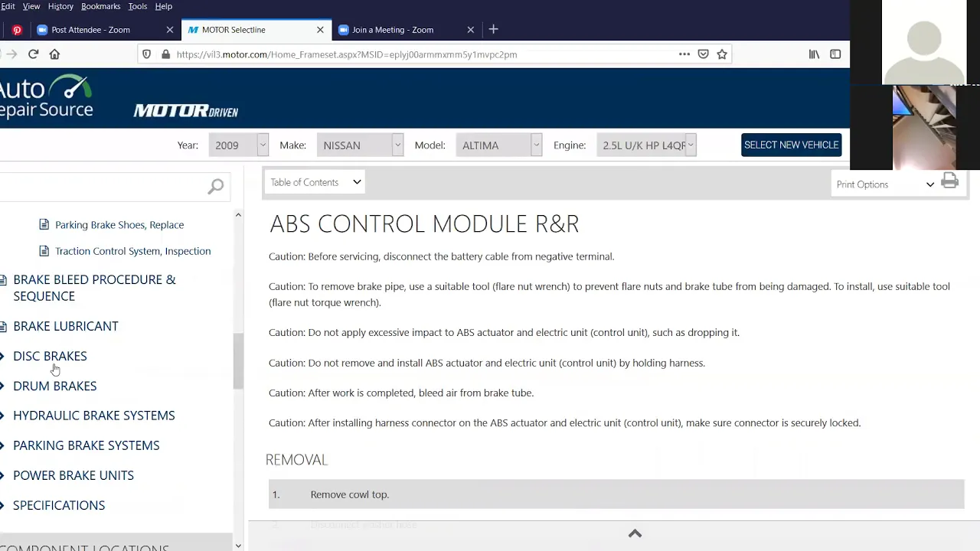Click the browser URL address field
The width and height of the screenshot is (980, 551).
[421, 54]
